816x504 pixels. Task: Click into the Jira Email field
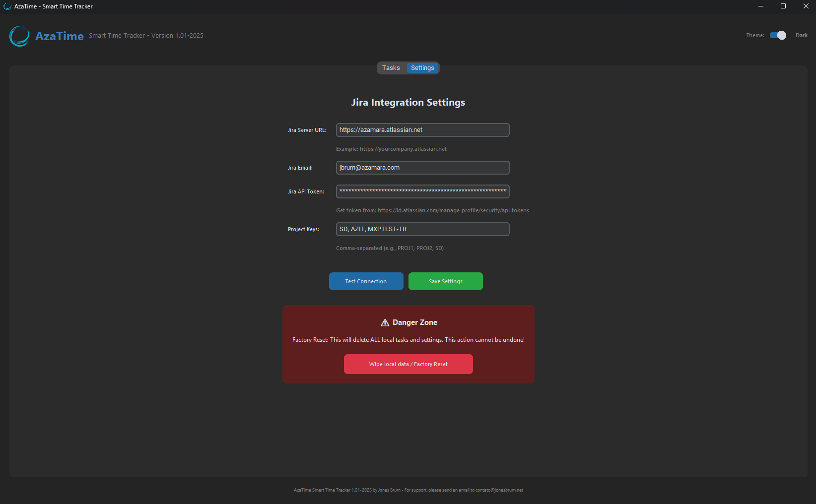(422, 168)
